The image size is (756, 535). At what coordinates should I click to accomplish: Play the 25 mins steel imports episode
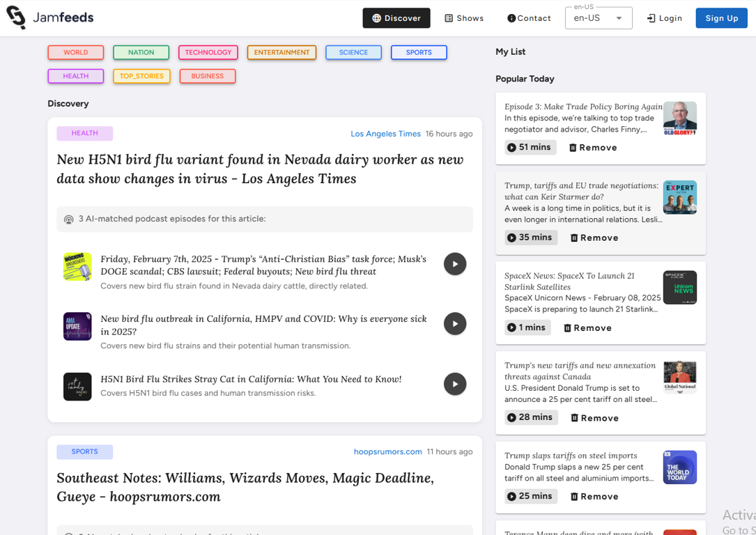pos(531,496)
